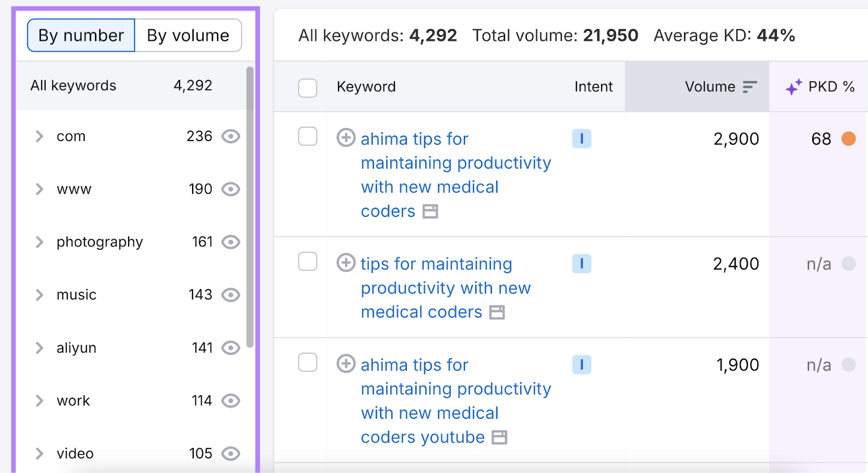
Task: Click the orange difficulty dot showing 68
Action: point(850,139)
